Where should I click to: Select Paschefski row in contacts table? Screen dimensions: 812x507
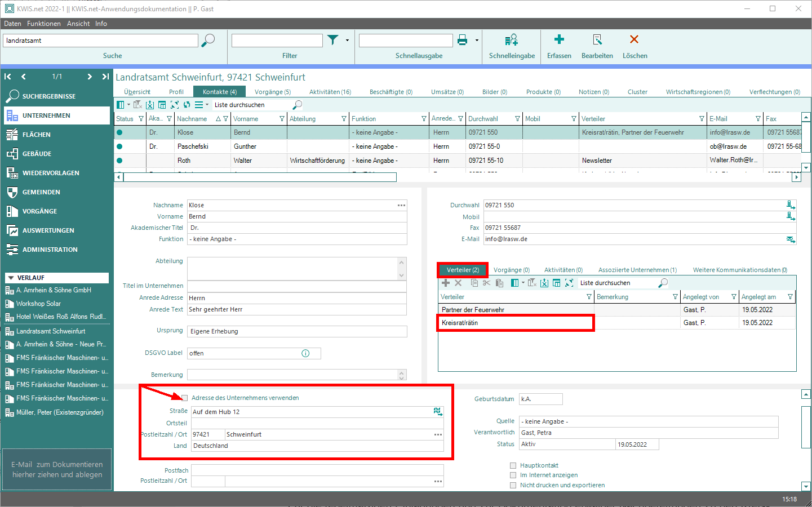(458, 146)
